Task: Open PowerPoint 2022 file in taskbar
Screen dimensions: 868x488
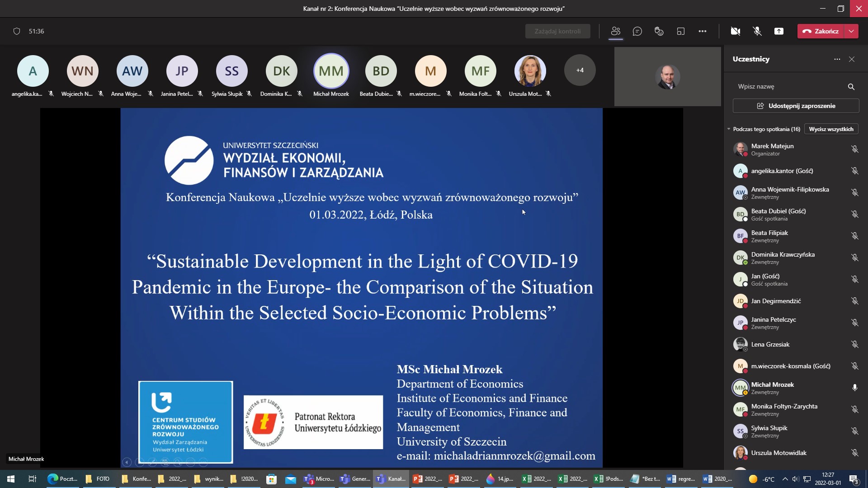Action: point(427,479)
